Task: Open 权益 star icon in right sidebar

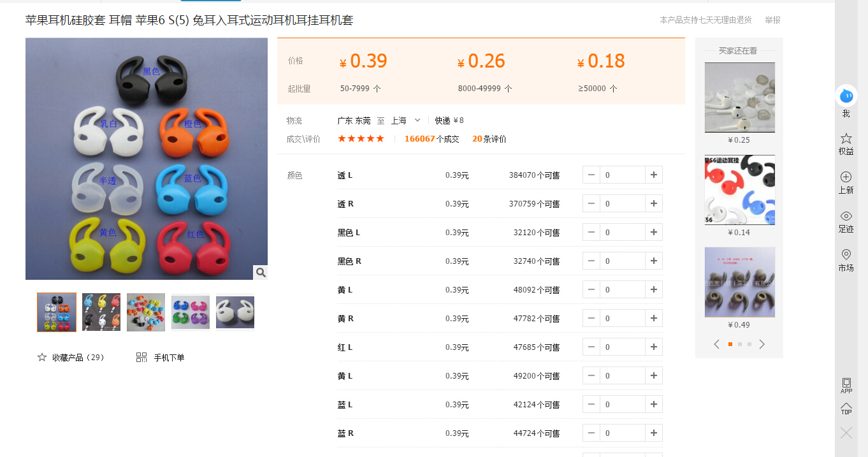Action: 846,138
